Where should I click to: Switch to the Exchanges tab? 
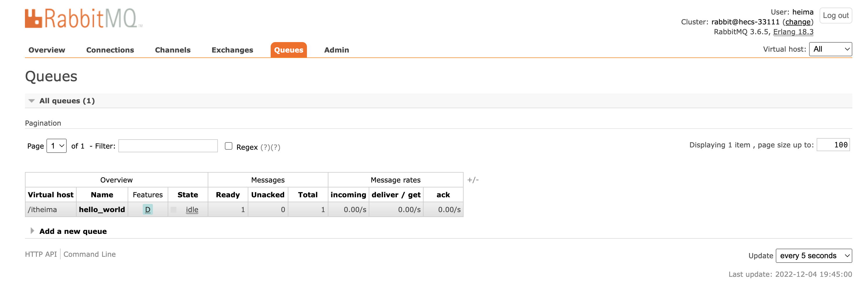tap(232, 50)
